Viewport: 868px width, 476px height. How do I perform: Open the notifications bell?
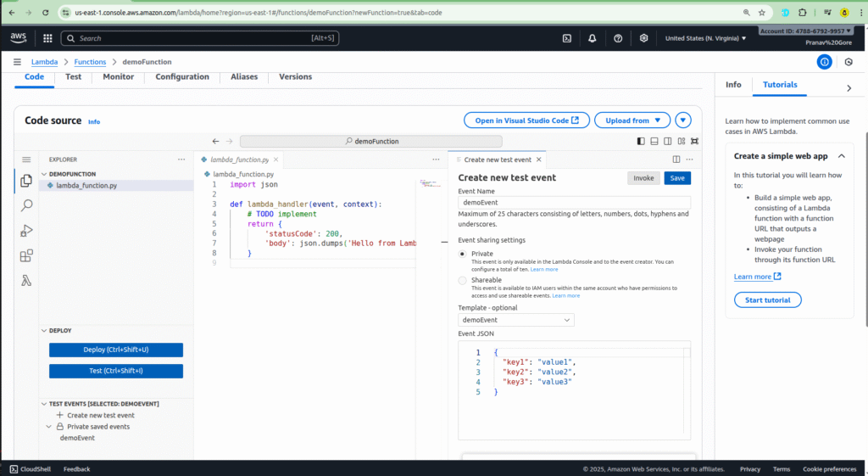(593, 38)
